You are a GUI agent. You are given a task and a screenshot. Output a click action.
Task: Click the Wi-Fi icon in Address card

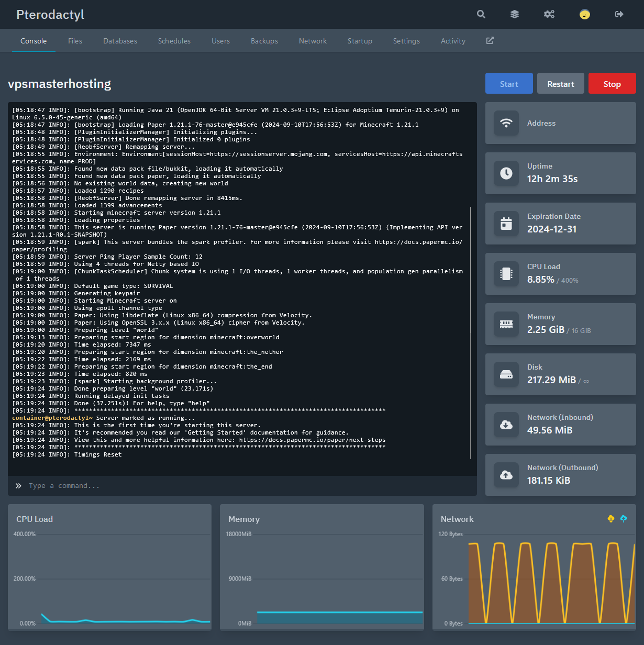[x=506, y=123]
